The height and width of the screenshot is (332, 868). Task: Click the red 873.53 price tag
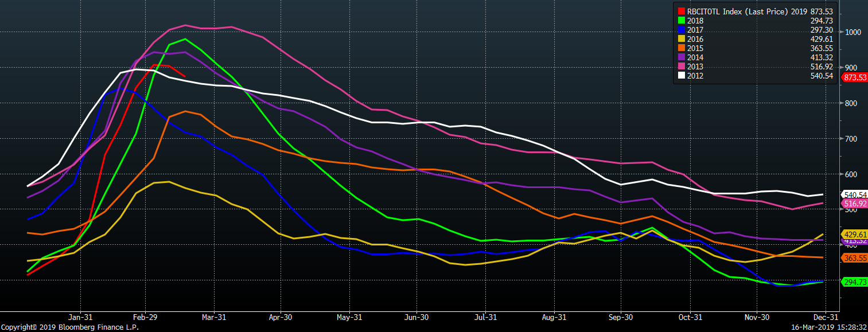[854, 77]
